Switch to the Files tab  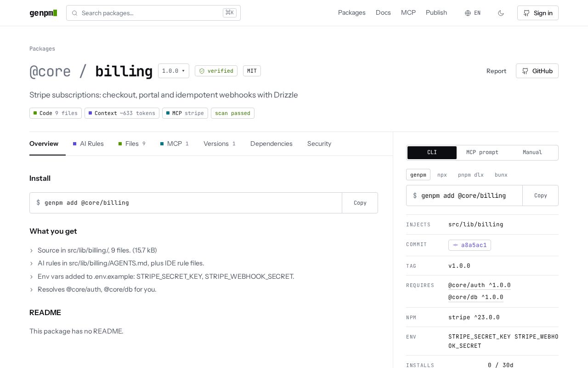(x=132, y=144)
